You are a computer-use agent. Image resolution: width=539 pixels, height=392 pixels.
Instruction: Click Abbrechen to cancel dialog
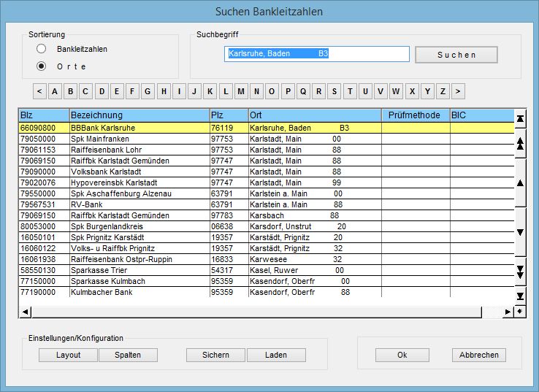(479, 355)
